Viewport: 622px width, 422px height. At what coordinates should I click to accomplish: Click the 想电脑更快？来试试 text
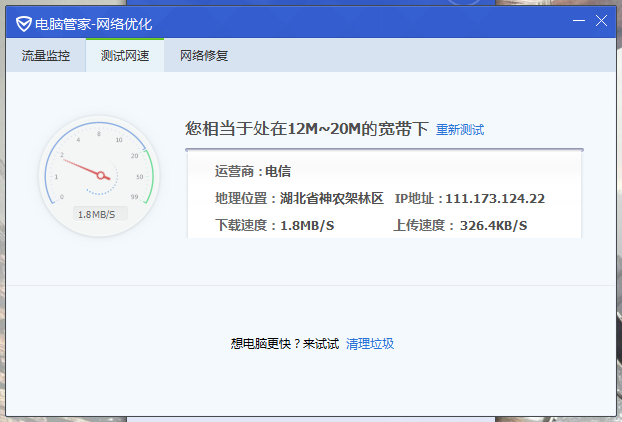pyautogui.click(x=285, y=343)
